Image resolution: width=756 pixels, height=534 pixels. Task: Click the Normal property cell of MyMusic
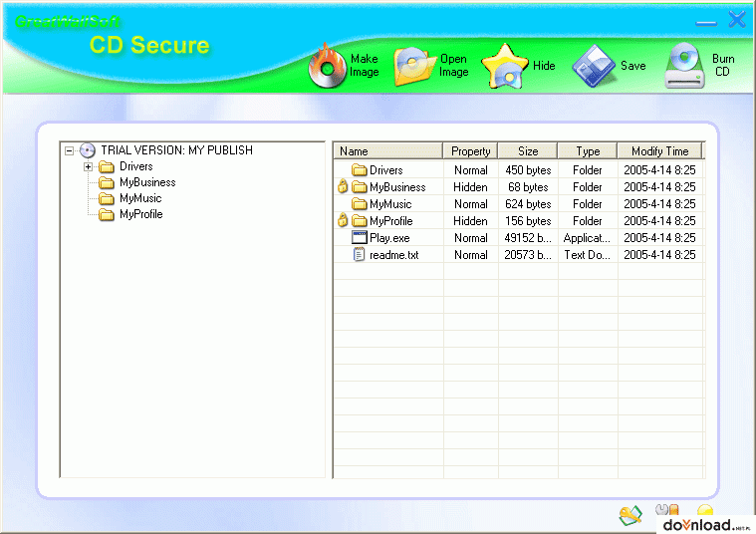470,203
